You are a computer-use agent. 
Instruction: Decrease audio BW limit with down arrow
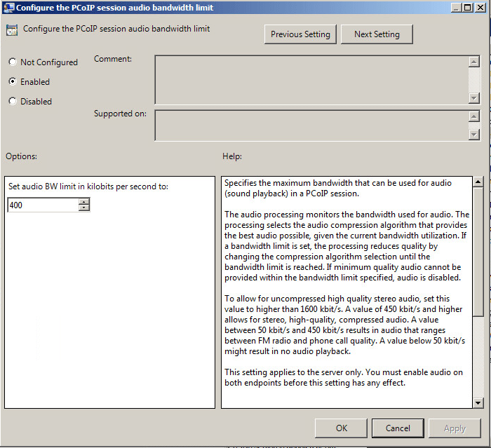84,208
